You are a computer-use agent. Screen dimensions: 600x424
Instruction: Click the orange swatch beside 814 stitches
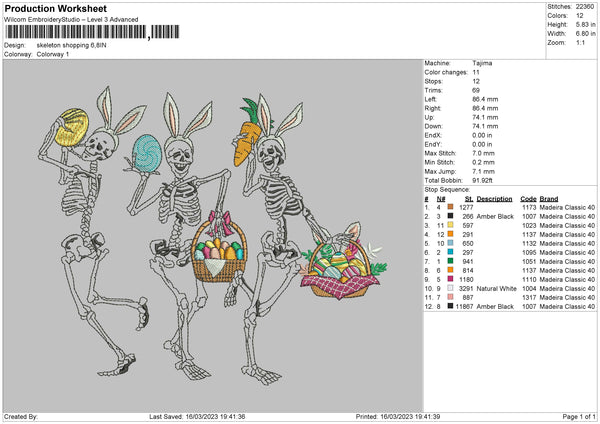tap(450, 270)
